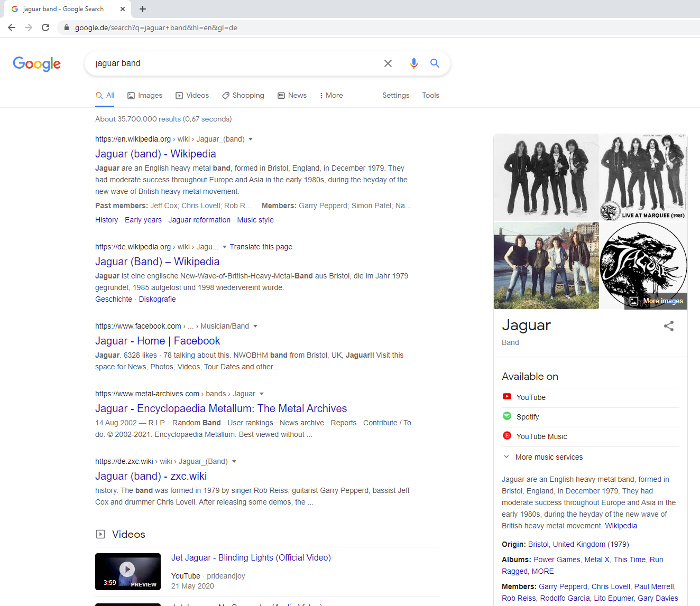Open This Time album link

click(x=629, y=560)
